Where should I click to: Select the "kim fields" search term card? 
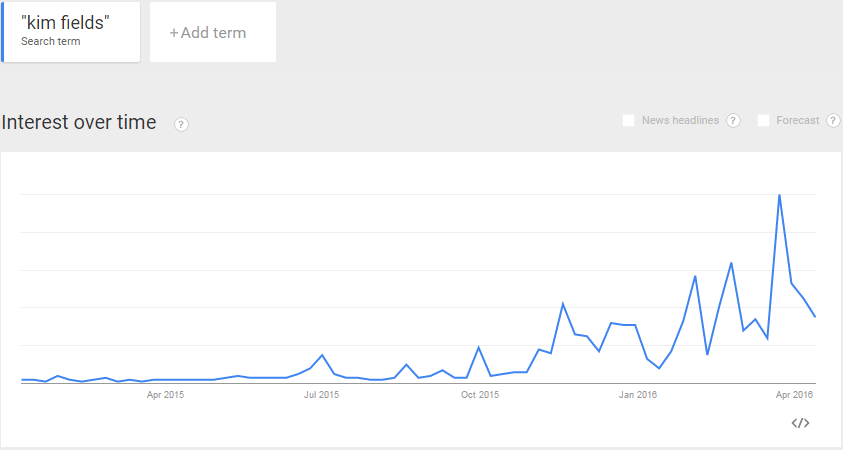(70, 32)
